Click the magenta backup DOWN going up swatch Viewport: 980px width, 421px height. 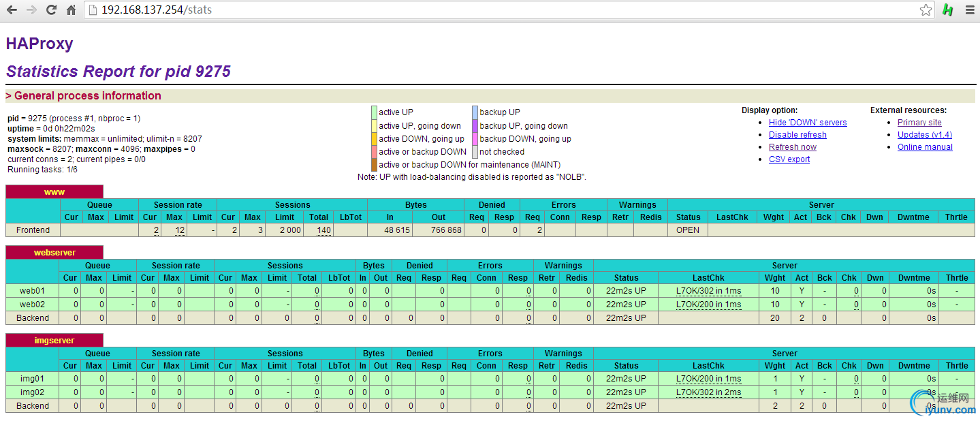click(475, 138)
